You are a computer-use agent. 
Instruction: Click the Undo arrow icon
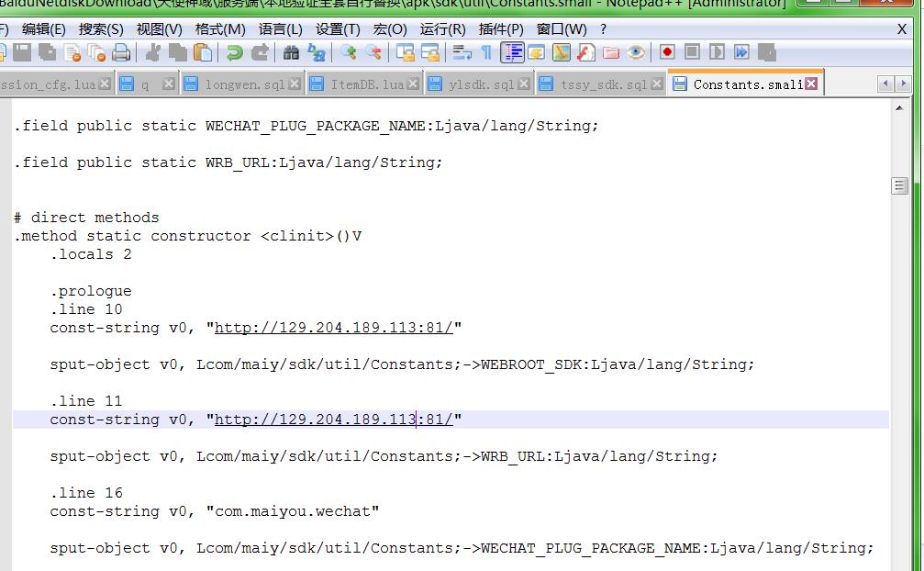coord(235,52)
